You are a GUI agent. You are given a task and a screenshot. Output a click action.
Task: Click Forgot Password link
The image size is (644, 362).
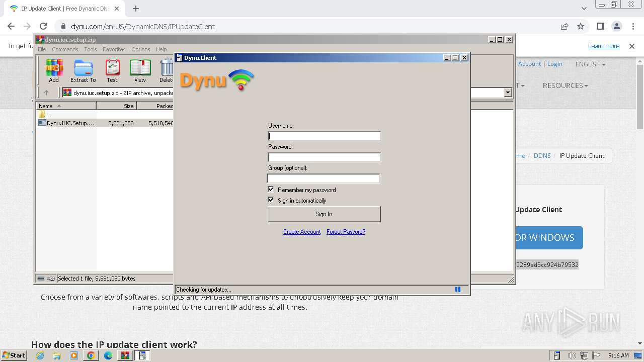[x=346, y=232]
